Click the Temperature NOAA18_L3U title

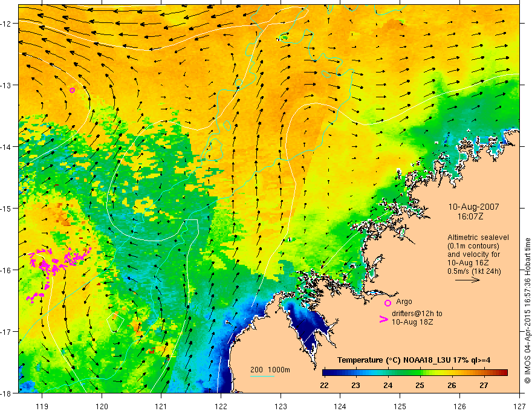pos(414,360)
